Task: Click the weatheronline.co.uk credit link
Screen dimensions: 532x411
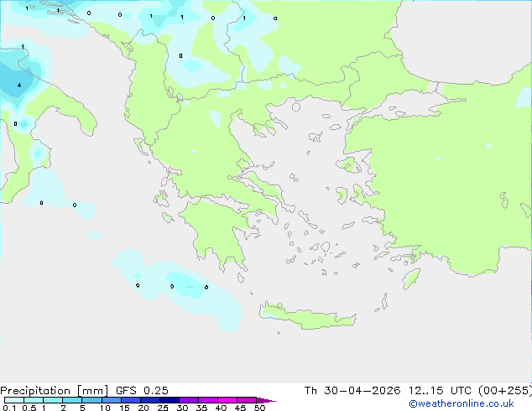Action: [x=462, y=403]
